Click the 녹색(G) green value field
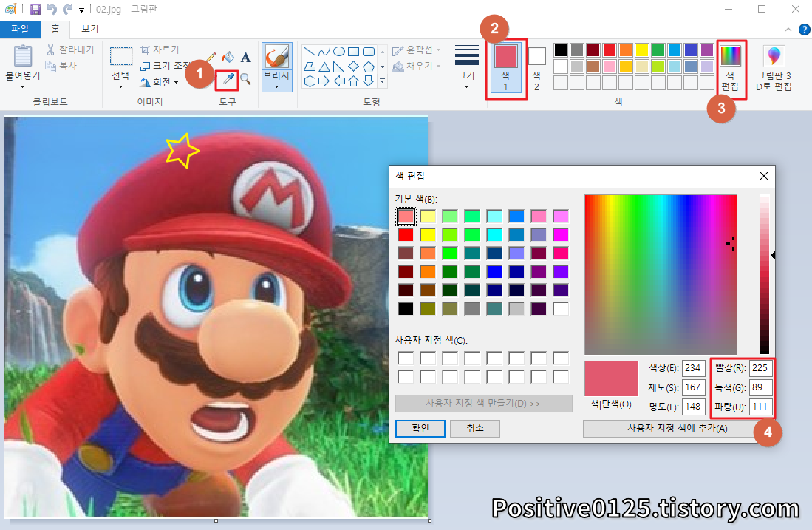 point(760,387)
